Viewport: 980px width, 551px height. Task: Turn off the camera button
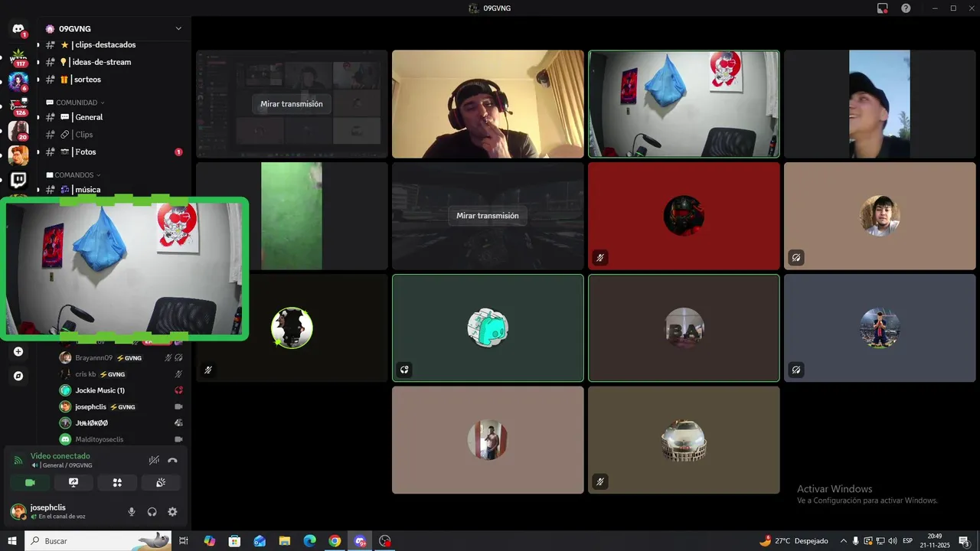coord(31,483)
